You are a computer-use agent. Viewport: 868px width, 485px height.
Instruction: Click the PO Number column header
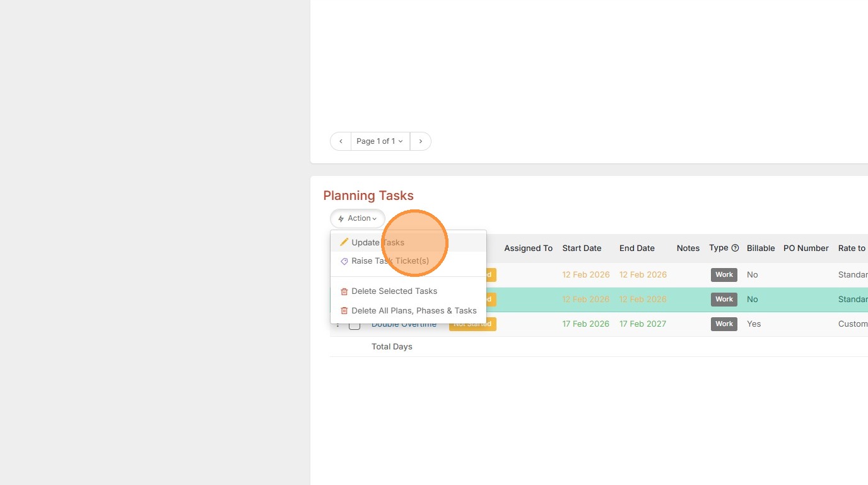(806, 248)
